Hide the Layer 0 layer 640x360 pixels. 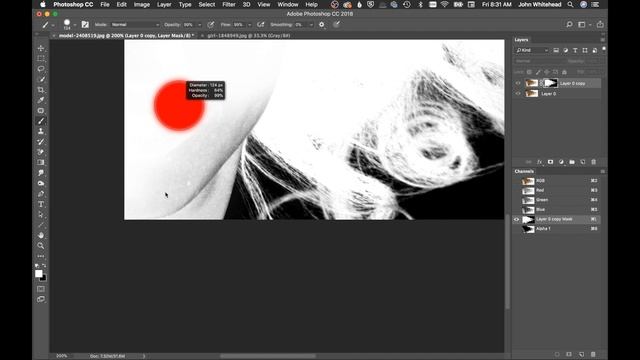(518, 93)
